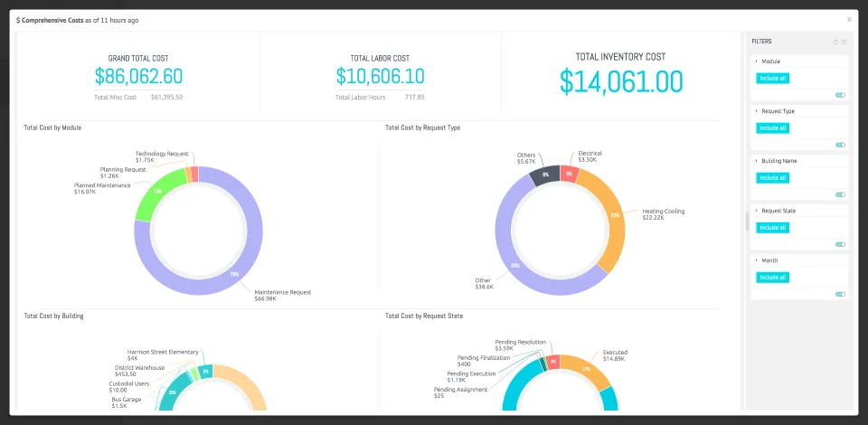Expand the Request State filter
This screenshot has height=425, width=868.
pos(756,211)
